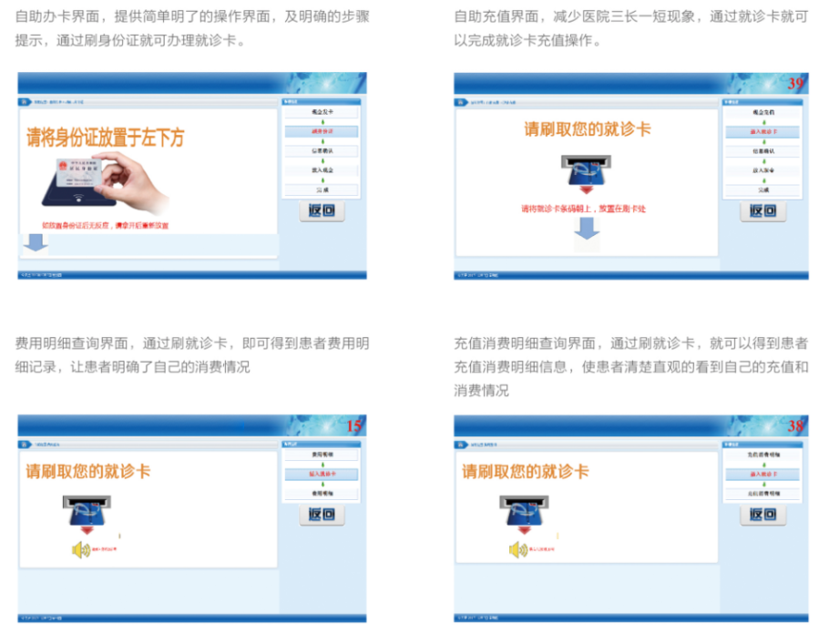Click speaker icon in fee detail screen

point(81,549)
